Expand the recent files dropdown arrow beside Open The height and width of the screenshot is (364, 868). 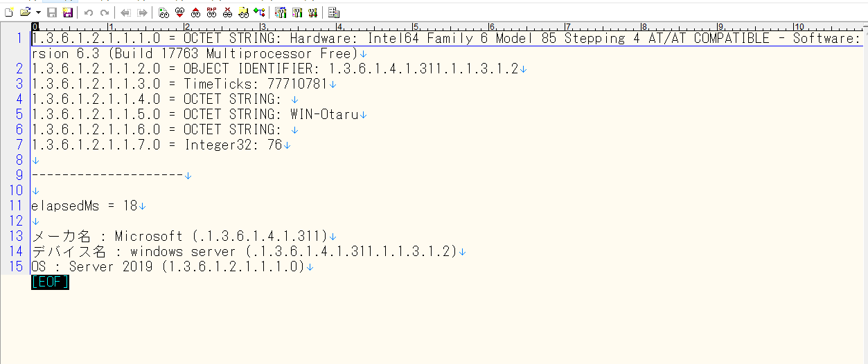tap(37, 12)
